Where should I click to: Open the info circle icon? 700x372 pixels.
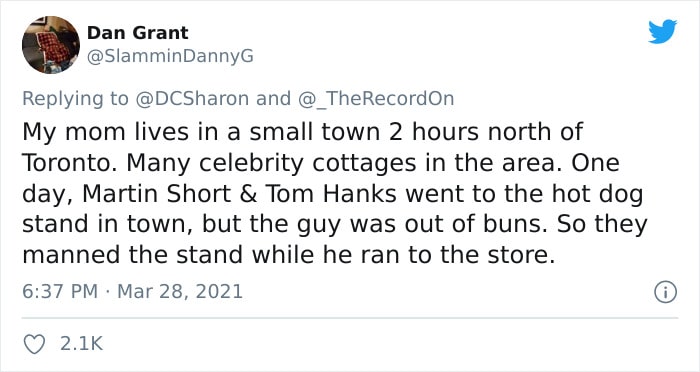(666, 292)
